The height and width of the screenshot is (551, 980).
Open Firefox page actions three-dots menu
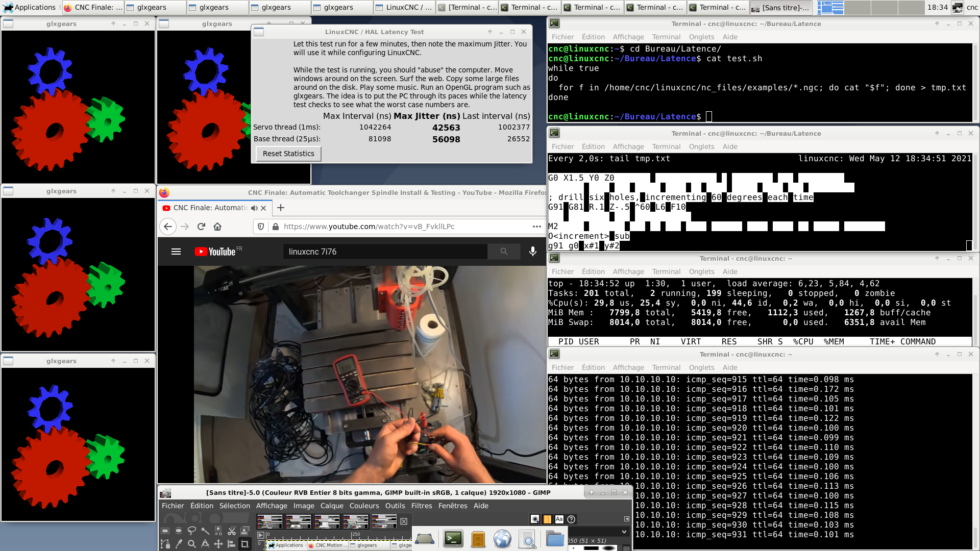point(536,227)
